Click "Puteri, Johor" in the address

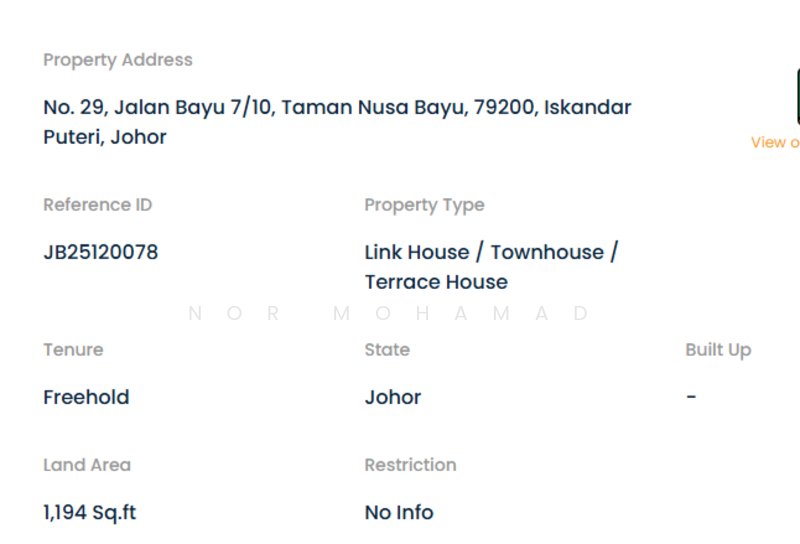coord(105,137)
